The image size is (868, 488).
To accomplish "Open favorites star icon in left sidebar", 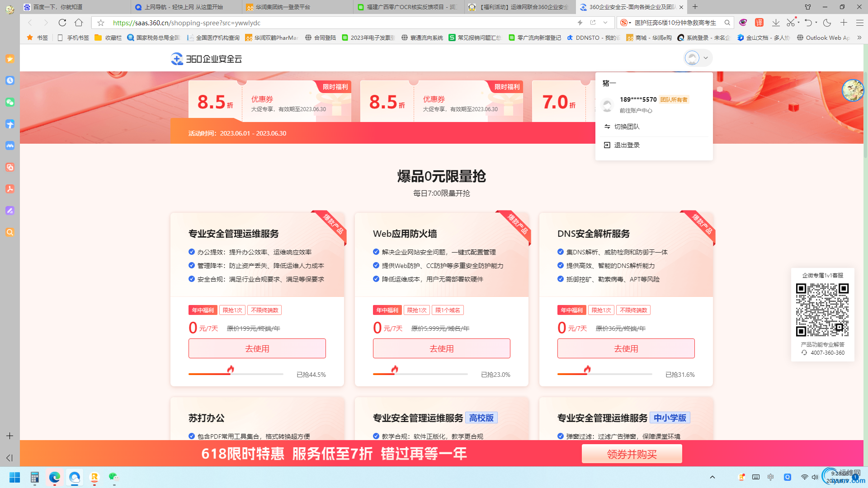I will (10, 59).
